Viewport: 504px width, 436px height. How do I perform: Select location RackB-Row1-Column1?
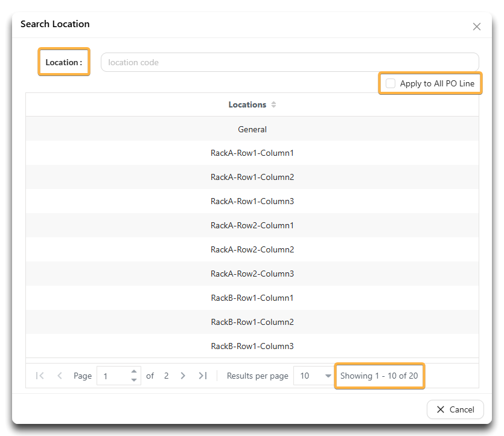pos(252,298)
